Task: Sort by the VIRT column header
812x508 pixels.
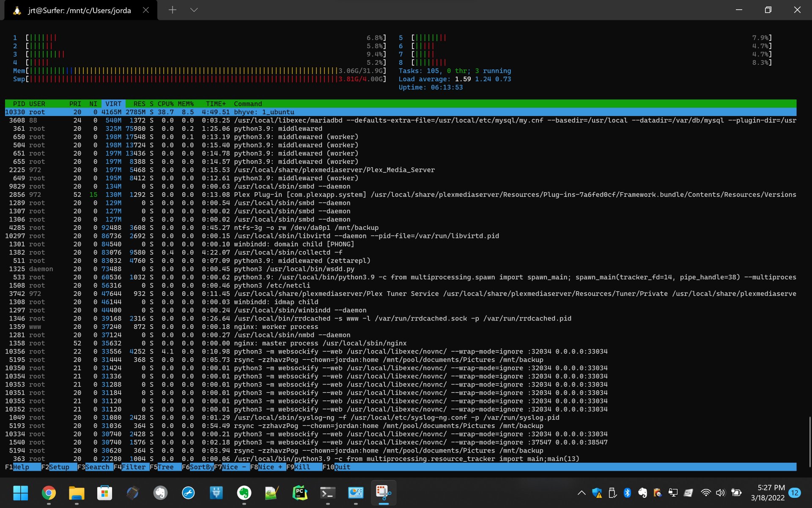Action: click(113, 104)
